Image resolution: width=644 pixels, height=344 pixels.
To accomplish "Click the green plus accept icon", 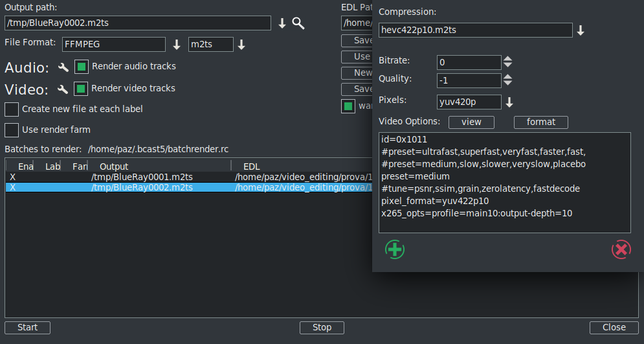I will [394, 249].
